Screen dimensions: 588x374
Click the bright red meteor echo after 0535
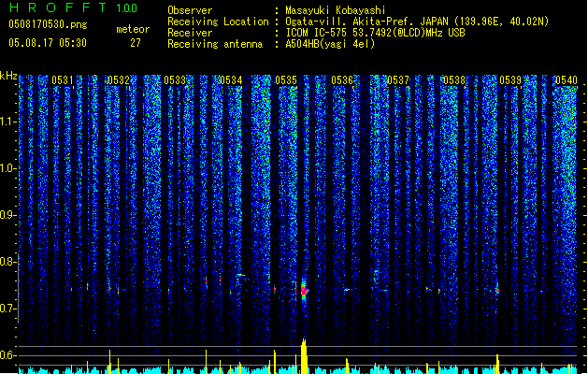coord(304,291)
